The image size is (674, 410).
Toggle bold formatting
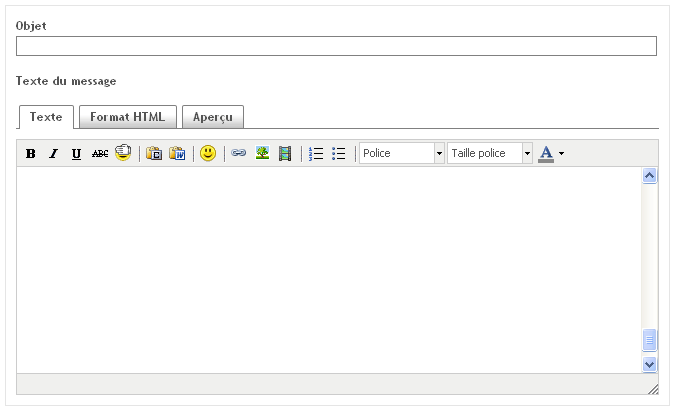pyautogui.click(x=31, y=154)
